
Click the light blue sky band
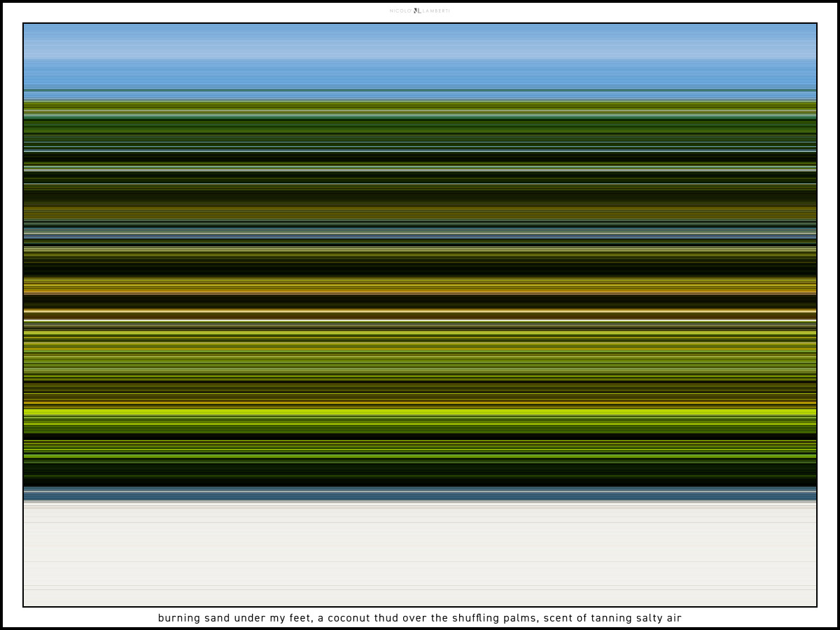[x=420, y=56]
